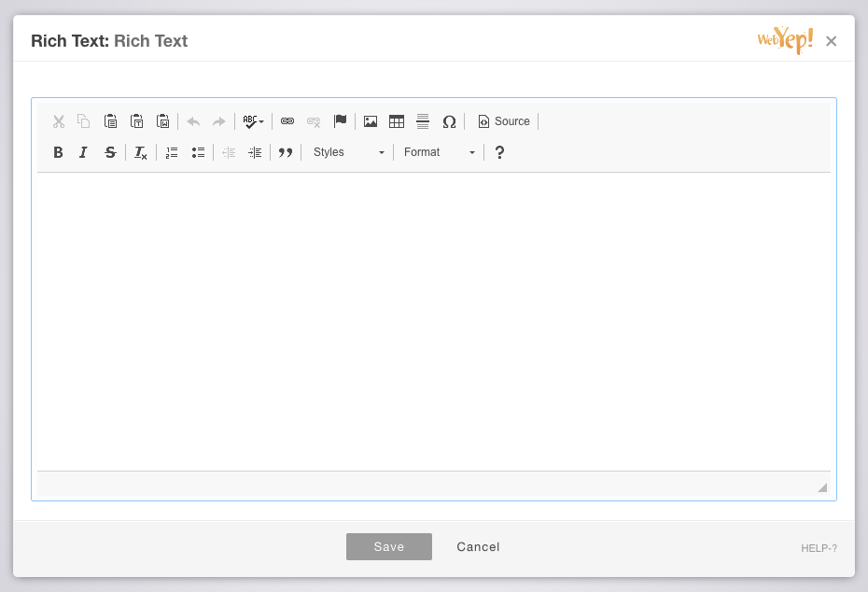Insert a horizontal line
Viewport: 868px width, 592px height.
pyautogui.click(x=422, y=120)
